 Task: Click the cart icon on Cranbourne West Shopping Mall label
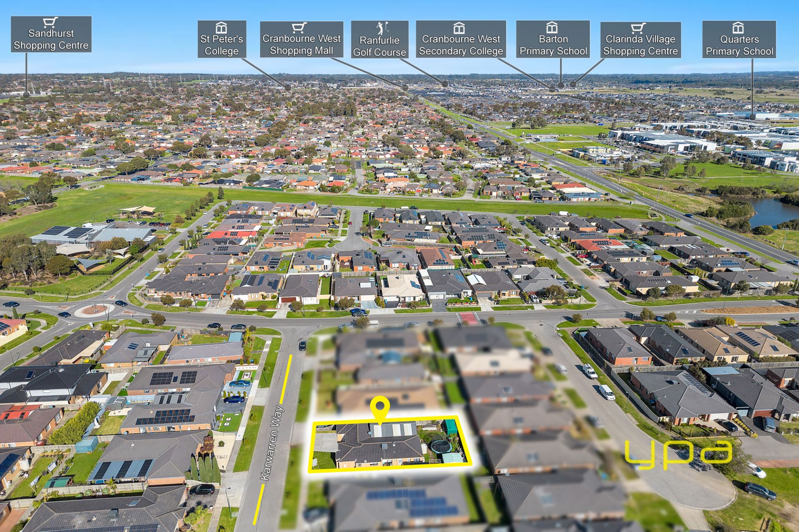pyautogui.click(x=299, y=28)
